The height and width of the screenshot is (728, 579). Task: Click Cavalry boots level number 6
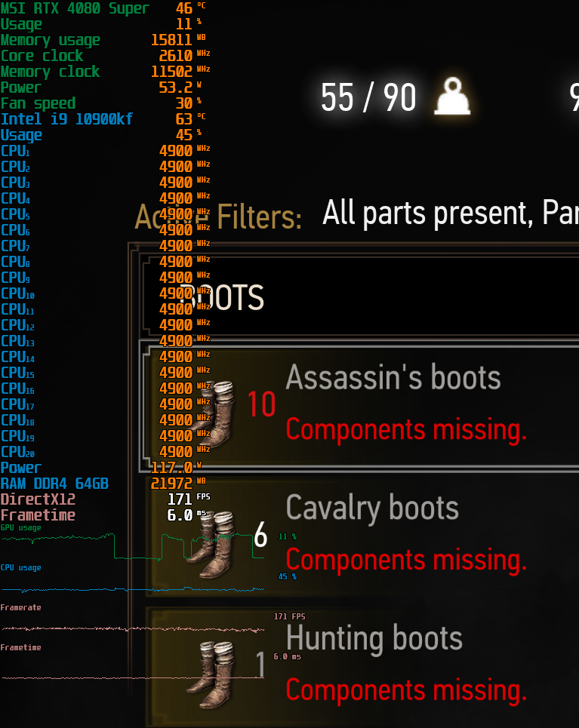pyautogui.click(x=260, y=534)
